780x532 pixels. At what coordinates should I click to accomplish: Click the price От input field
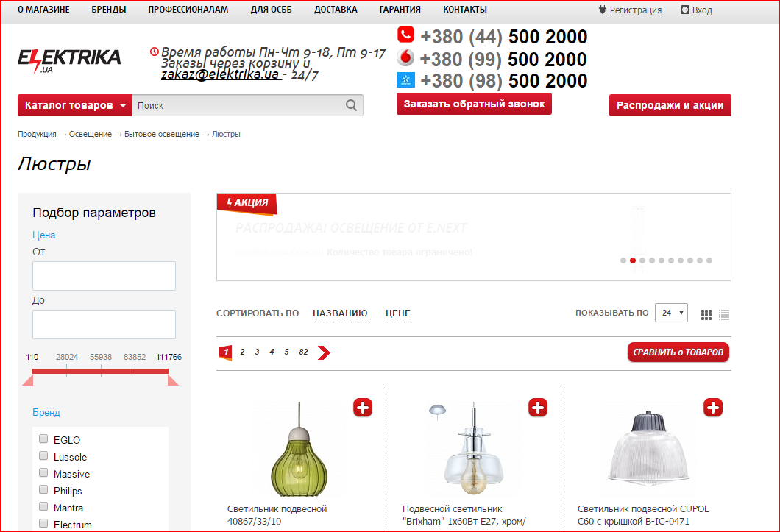tap(104, 276)
